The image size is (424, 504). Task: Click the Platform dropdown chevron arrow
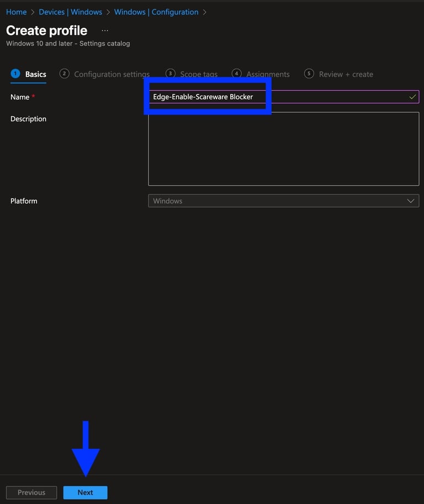411,201
